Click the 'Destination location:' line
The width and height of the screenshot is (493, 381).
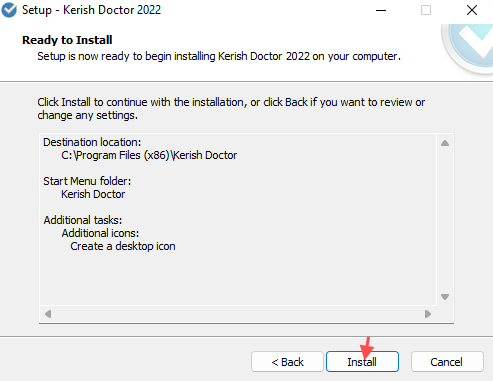tap(92, 142)
